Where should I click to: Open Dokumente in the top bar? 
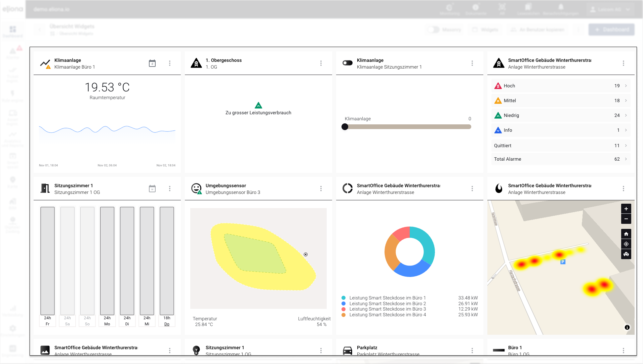(476, 9)
